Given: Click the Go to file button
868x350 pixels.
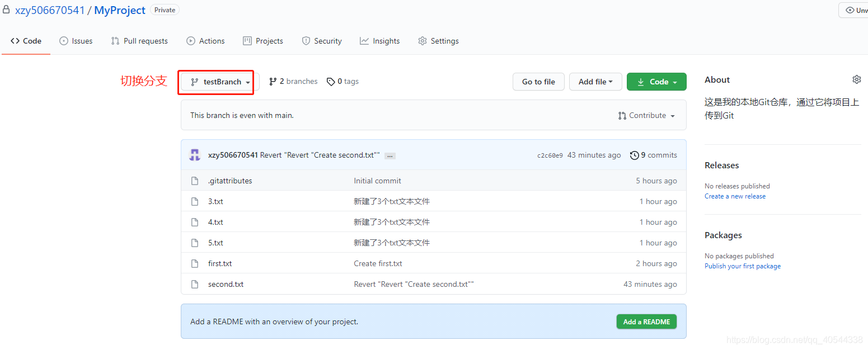Looking at the screenshot, I should (538, 82).
